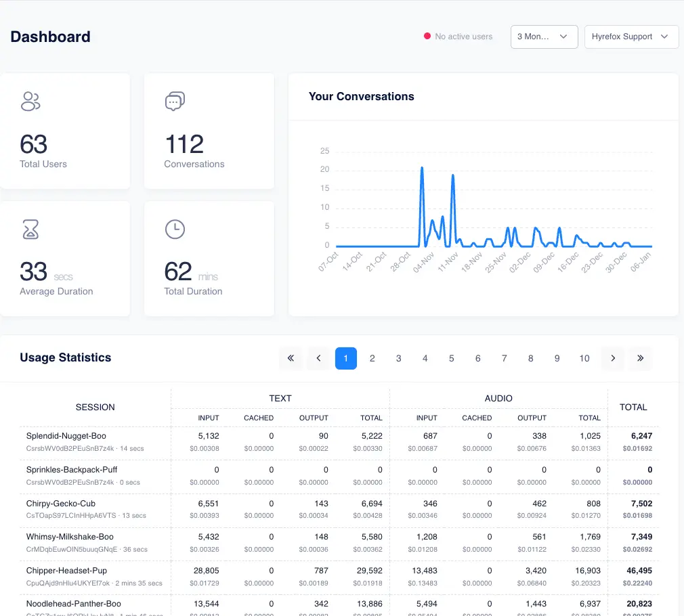Navigate to page 10 in the pagination
Image resolution: width=684 pixels, height=616 pixels.
[x=584, y=358]
